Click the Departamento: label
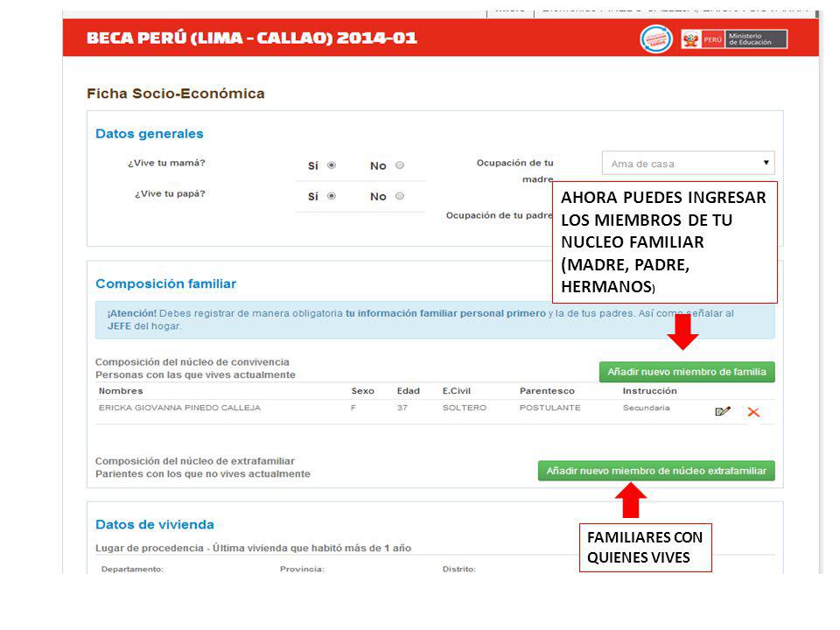 coord(132,569)
